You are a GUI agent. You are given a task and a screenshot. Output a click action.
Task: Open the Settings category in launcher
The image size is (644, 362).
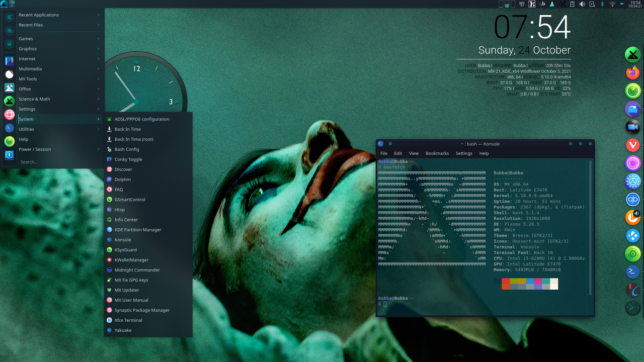59,109
